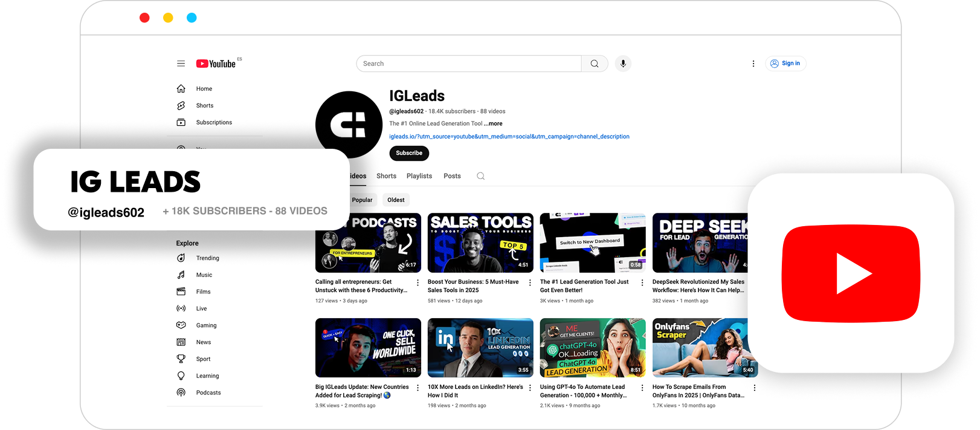
Task: Open title 'Big IGLeads Update: New Countries'
Action: point(362,391)
